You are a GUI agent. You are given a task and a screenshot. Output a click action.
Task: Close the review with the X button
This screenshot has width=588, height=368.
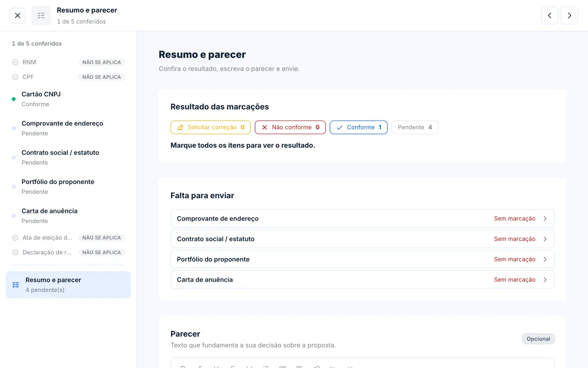pyautogui.click(x=18, y=16)
